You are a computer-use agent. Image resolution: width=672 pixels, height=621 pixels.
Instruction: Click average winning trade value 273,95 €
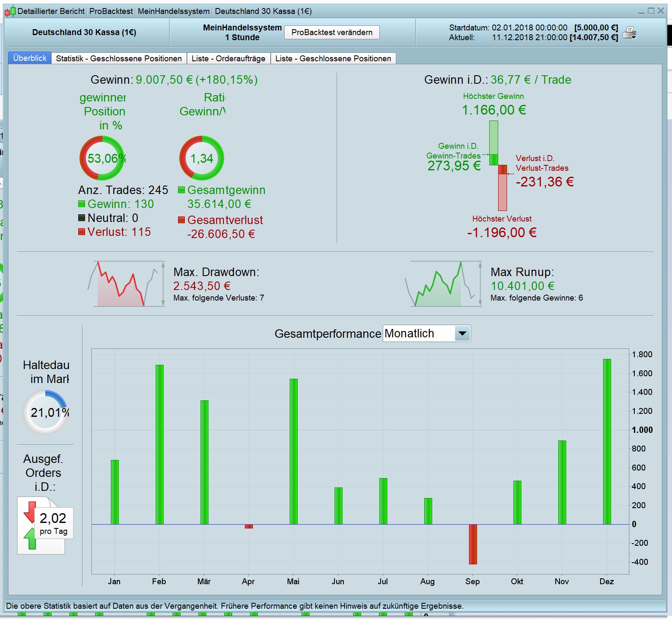[454, 166]
